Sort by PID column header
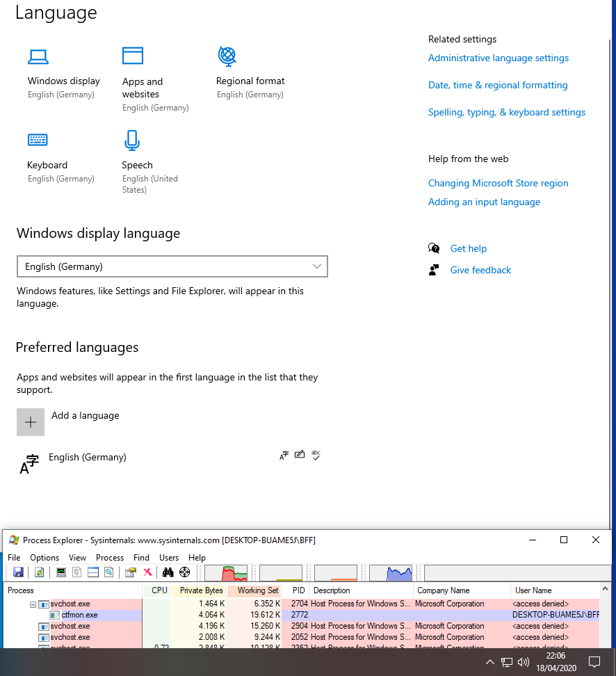616x676 pixels. click(295, 590)
